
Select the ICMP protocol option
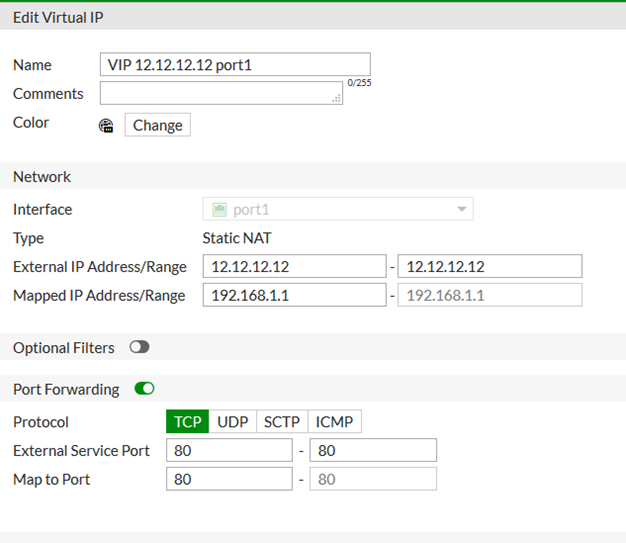[334, 421]
